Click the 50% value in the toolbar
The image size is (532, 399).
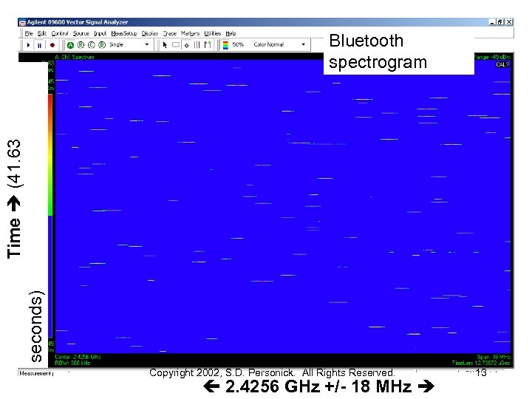pos(238,44)
